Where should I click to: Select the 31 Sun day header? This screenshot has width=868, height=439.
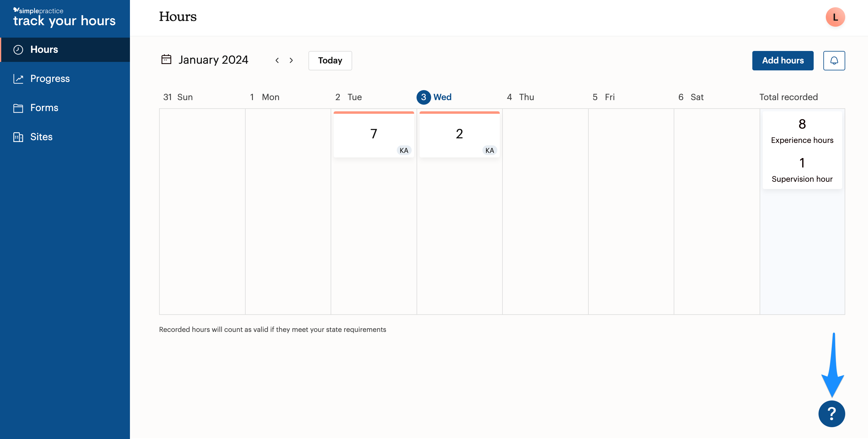178,97
